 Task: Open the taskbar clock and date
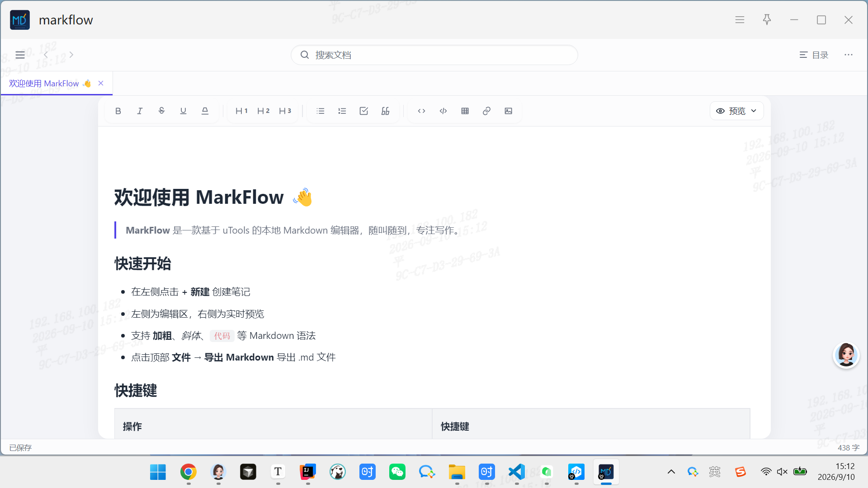[x=836, y=472]
